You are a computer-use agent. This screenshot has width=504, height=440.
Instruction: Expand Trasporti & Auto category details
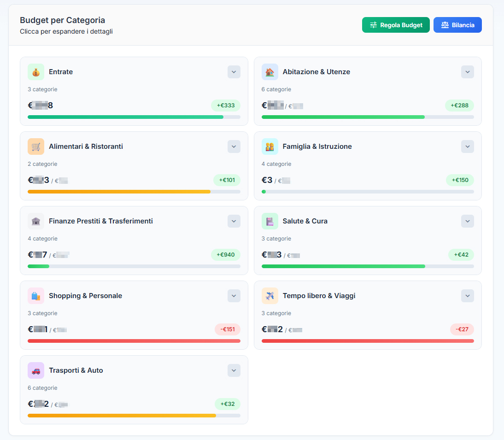(x=234, y=370)
